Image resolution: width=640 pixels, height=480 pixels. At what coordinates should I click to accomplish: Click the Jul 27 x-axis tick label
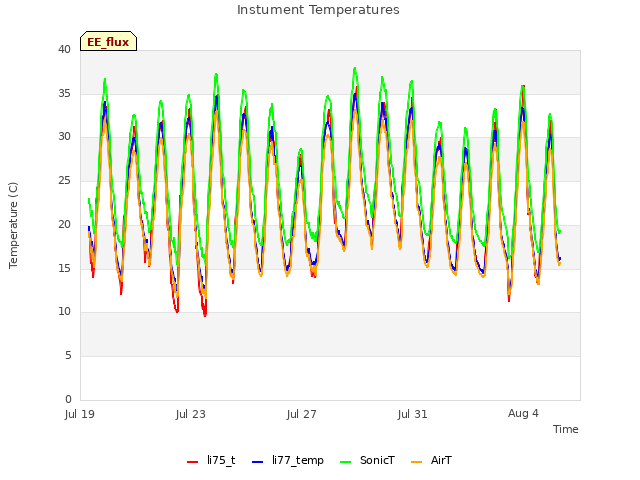click(x=302, y=414)
